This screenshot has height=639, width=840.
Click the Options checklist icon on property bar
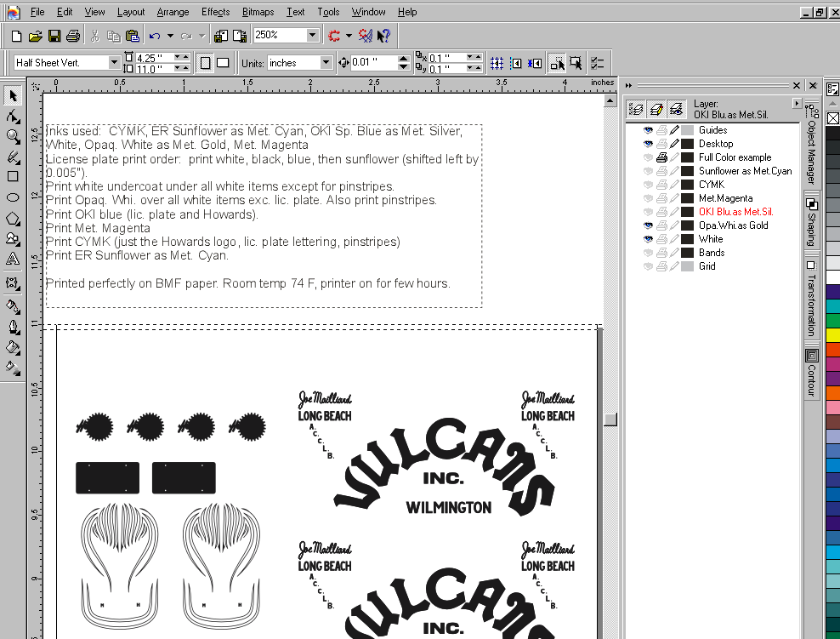point(597,63)
